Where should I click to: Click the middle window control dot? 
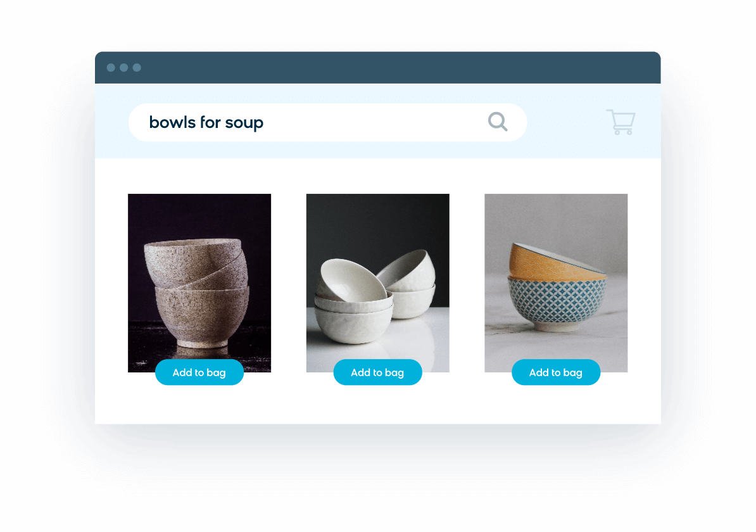coord(124,68)
